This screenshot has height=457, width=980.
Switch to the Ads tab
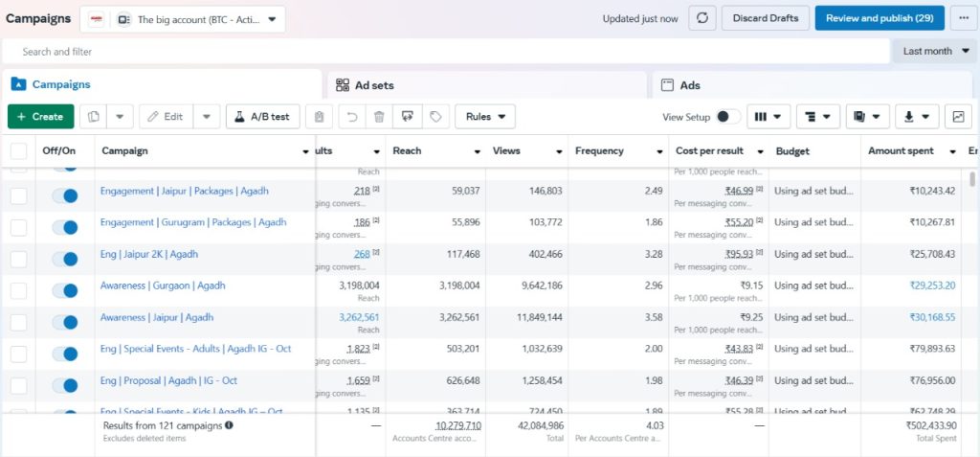click(x=812, y=85)
